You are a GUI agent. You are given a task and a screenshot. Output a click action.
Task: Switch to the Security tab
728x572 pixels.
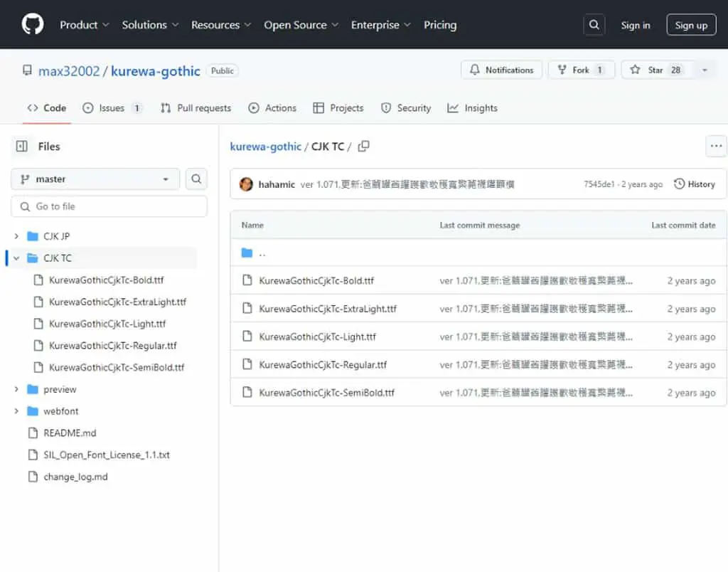[406, 108]
